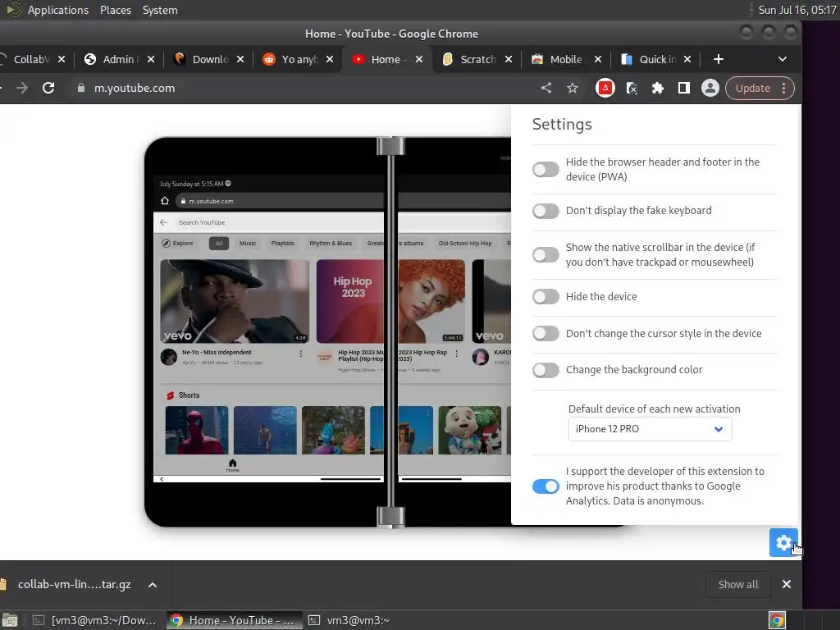Viewport: 840px width, 630px height.
Task: Select the Explore chip
Action: pos(178,243)
